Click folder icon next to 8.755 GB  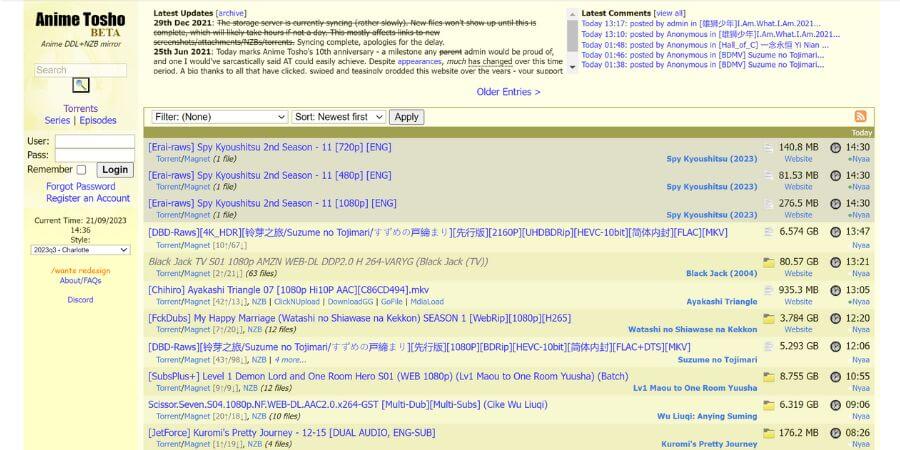[769, 377]
